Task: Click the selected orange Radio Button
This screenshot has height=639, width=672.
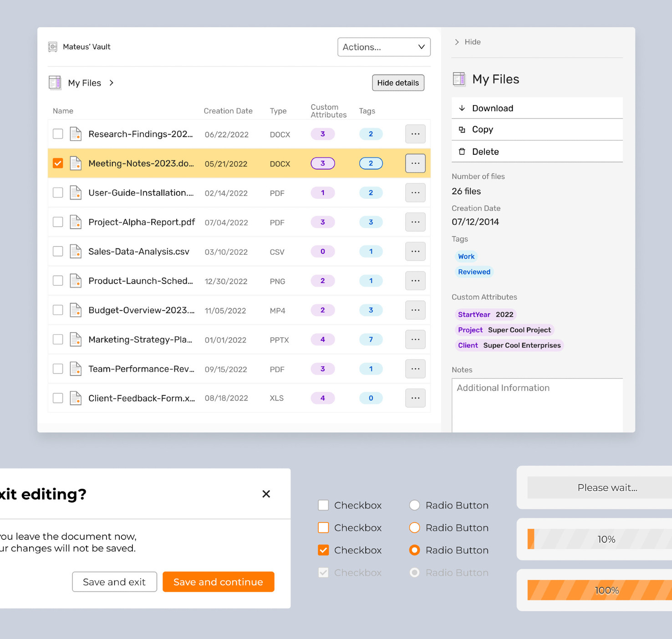Action: click(414, 550)
